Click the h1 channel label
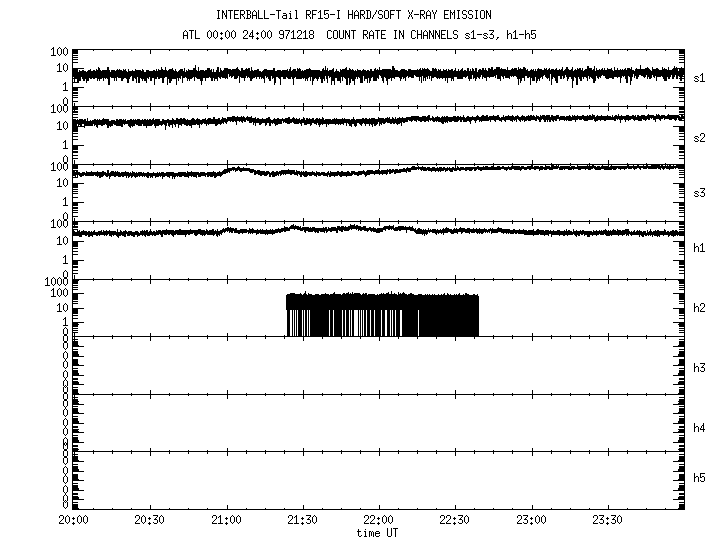The width and height of the screenshot is (720, 550). tap(700, 250)
